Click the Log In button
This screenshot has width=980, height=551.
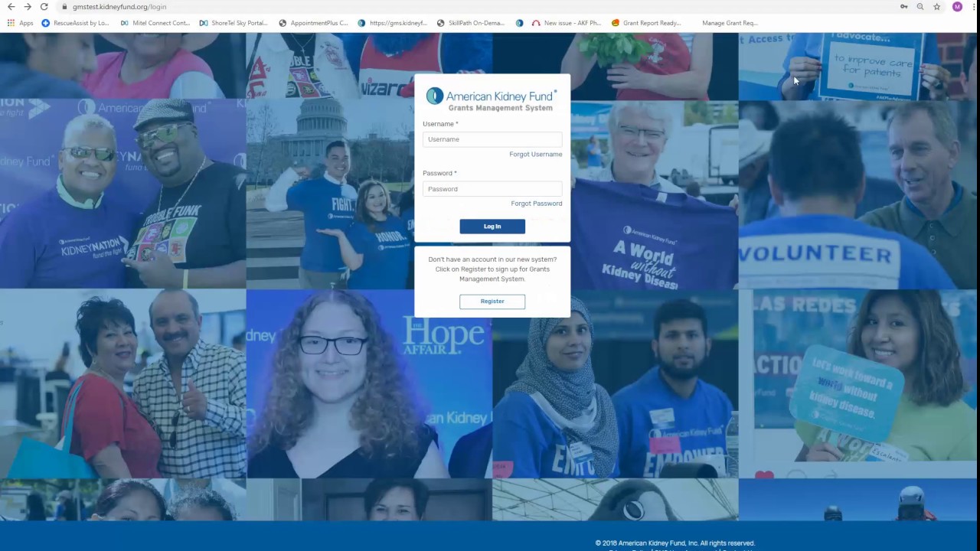point(492,227)
